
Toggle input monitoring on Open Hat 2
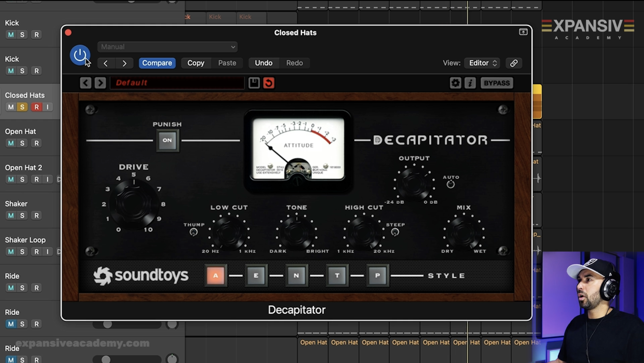tap(47, 179)
